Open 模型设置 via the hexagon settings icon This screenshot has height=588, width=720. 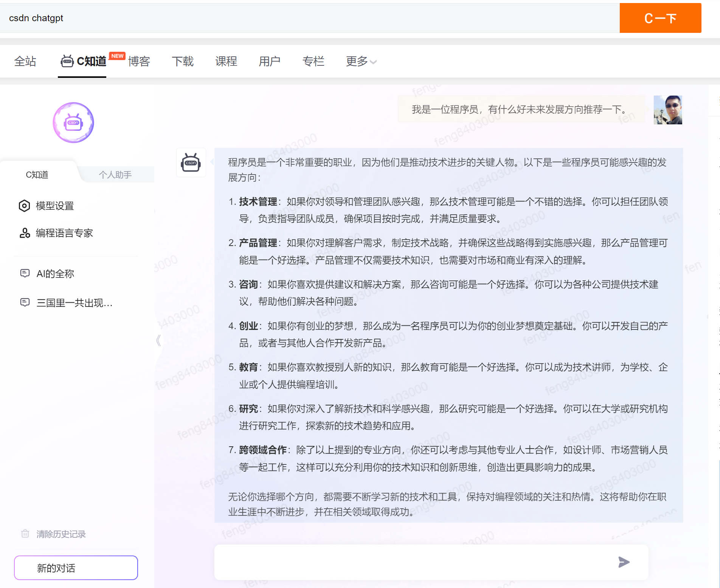pos(24,206)
